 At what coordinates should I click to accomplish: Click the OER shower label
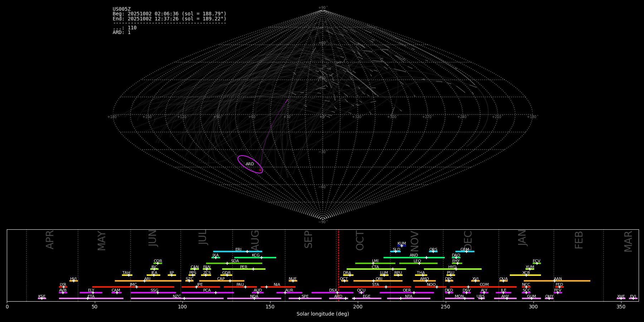(407, 291)
